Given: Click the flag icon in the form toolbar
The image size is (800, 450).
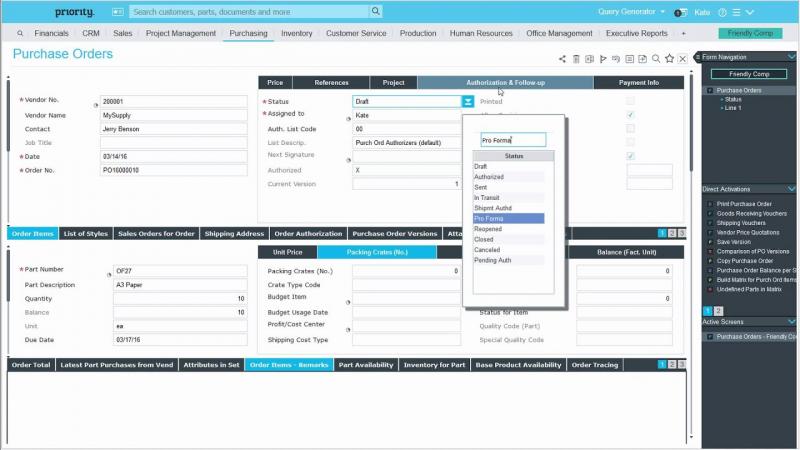Looking at the screenshot, I should click(x=603, y=59).
